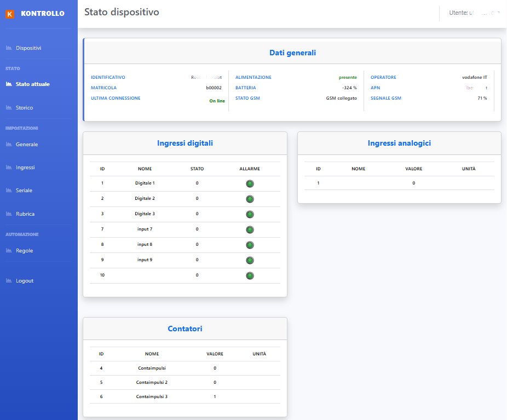Click green alarm indicator for Digitale 3
Viewport: 507px width, 420px height.
click(250, 214)
